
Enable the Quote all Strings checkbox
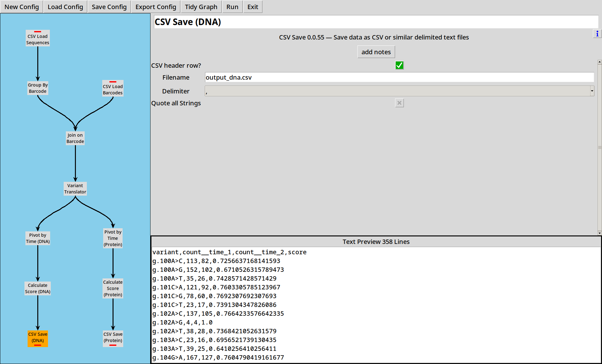(x=399, y=103)
